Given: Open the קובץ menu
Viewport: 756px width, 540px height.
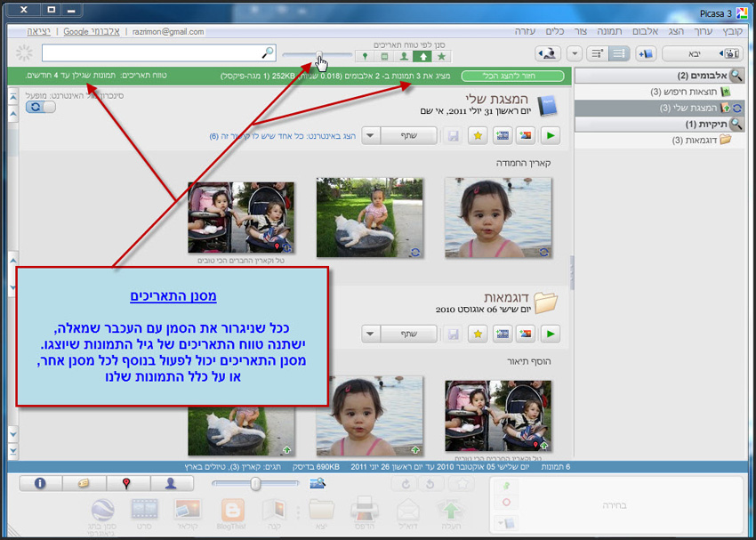Looking at the screenshot, I should 732,31.
